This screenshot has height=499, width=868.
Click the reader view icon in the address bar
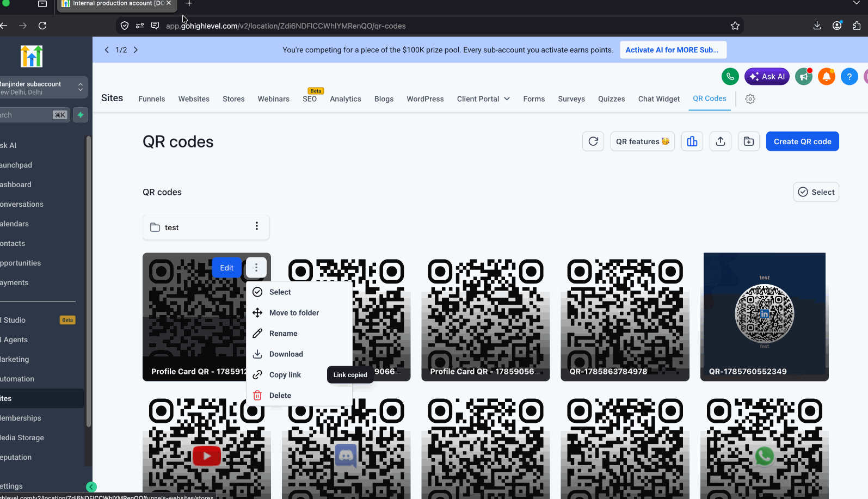[x=155, y=26]
